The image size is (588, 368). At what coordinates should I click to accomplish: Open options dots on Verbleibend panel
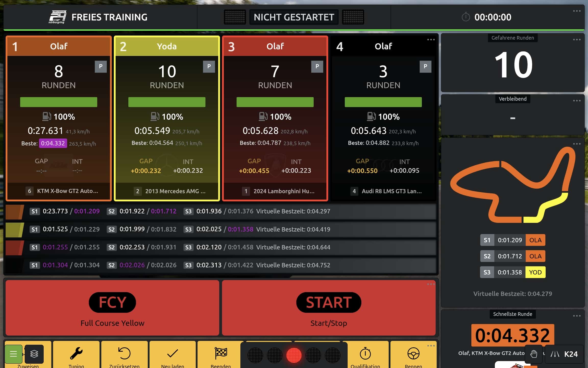coord(577,101)
